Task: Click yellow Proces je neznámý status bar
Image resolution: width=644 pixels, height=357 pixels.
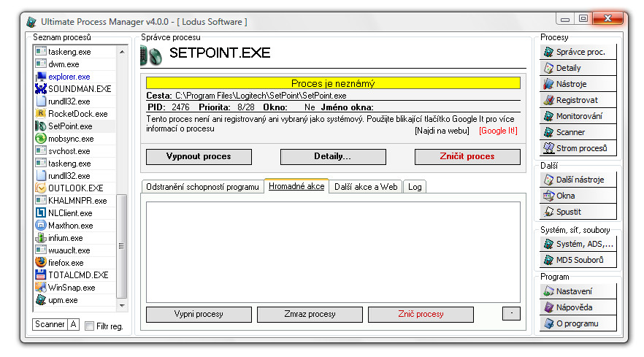Action: point(333,83)
